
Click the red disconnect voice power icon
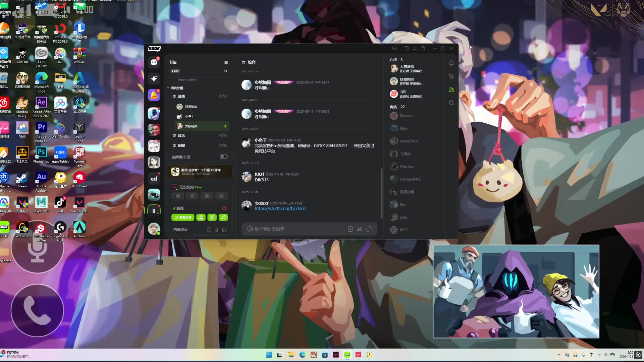pyautogui.click(x=224, y=208)
